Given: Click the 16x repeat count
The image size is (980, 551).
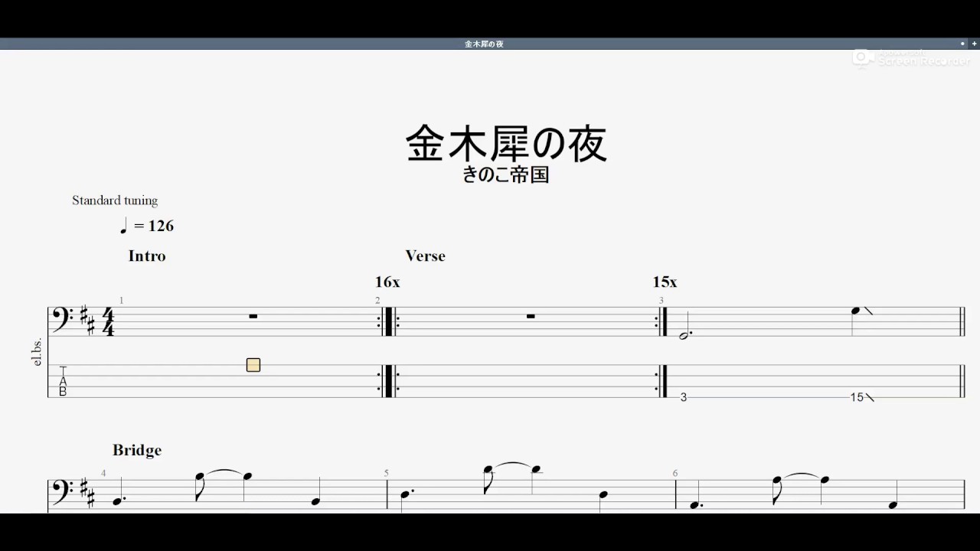Looking at the screenshot, I should pyautogui.click(x=387, y=282).
